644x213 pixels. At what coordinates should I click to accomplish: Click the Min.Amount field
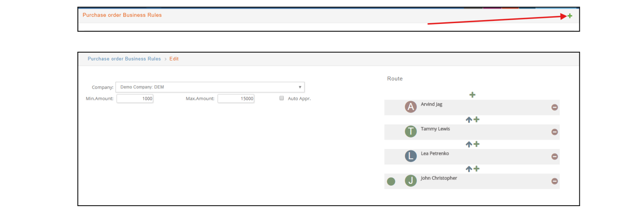135,99
